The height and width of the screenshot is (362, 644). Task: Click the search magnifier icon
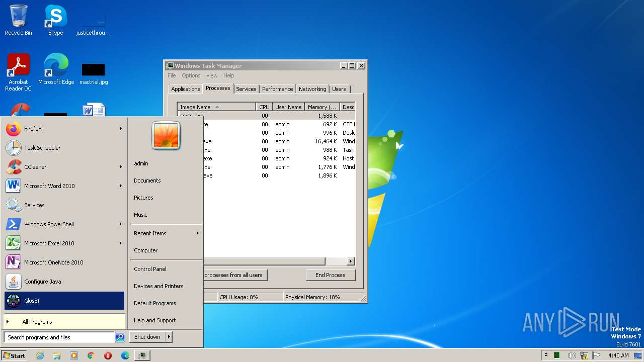coord(120,337)
